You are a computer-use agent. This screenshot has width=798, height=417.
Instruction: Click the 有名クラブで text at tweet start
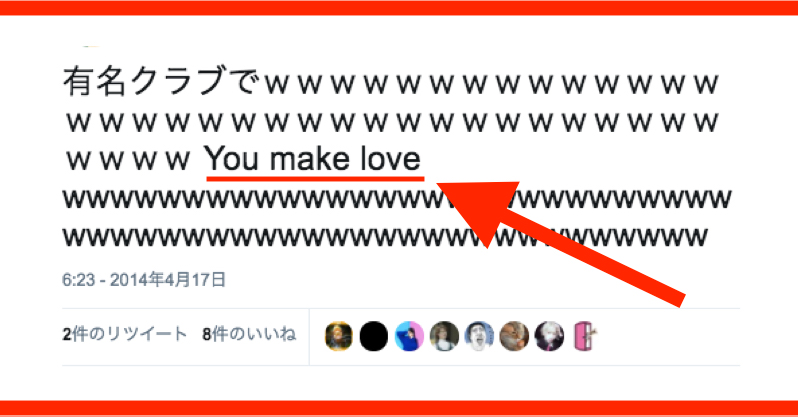tap(161, 81)
